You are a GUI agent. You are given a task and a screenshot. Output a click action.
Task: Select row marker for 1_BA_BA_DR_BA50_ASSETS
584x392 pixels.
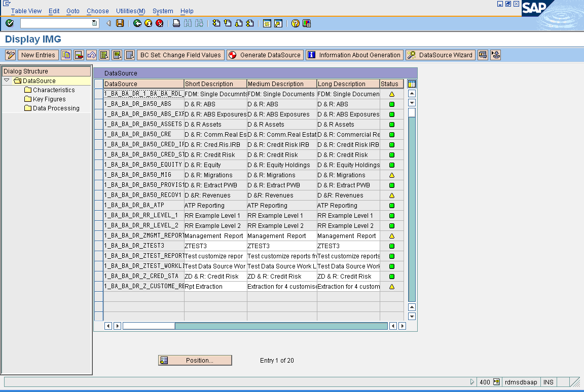(x=99, y=125)
